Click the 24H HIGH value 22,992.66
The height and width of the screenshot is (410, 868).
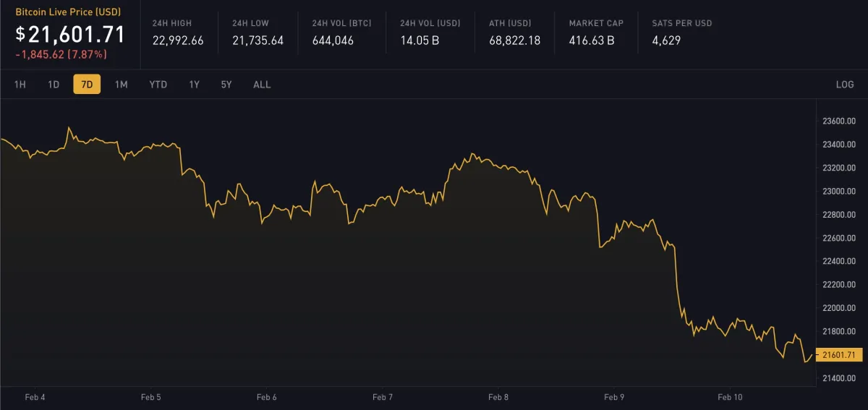tap(178, 40)
